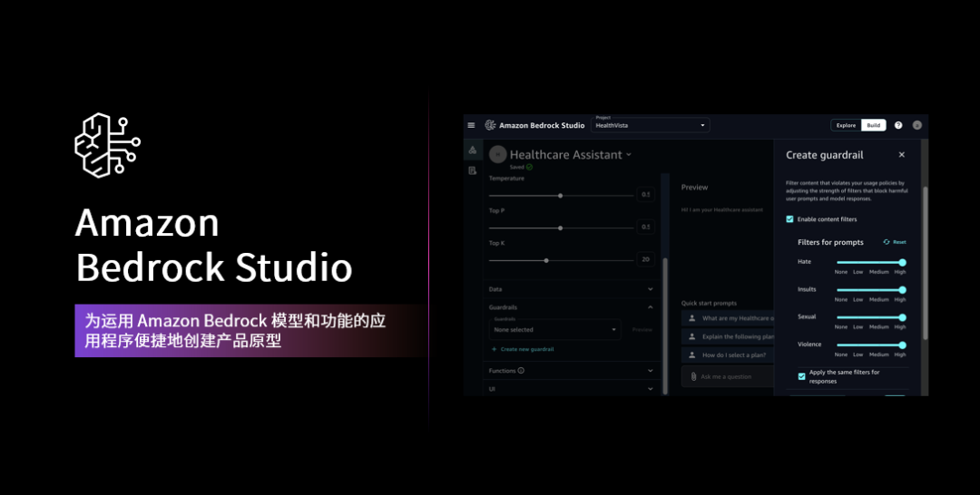
Task: Close the Create guardrail panel
Action: click(901, 155)
